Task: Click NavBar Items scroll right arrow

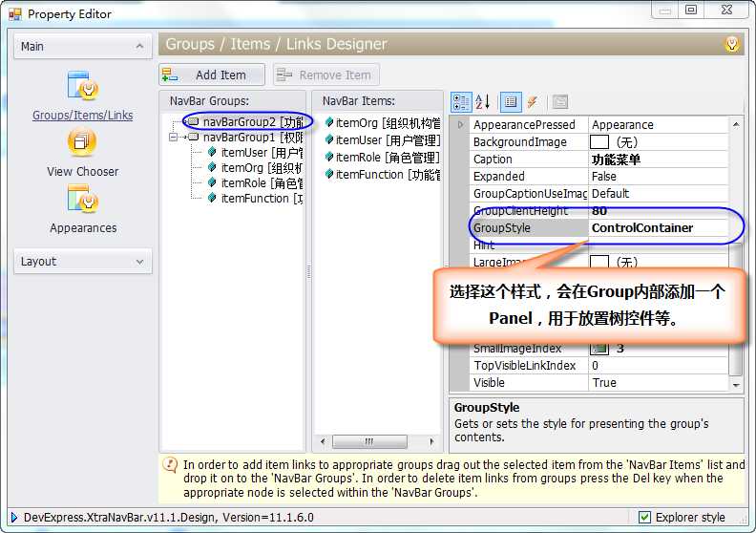Action: tap(431, 441)
